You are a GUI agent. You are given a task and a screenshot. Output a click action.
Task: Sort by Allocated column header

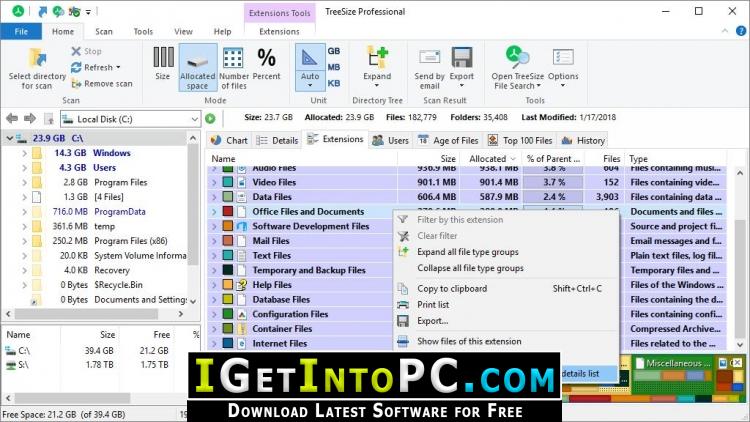(489, 158)
